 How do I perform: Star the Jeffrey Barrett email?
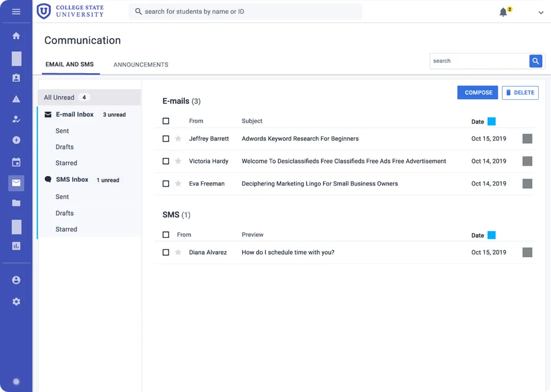click(x=178, y=138)
